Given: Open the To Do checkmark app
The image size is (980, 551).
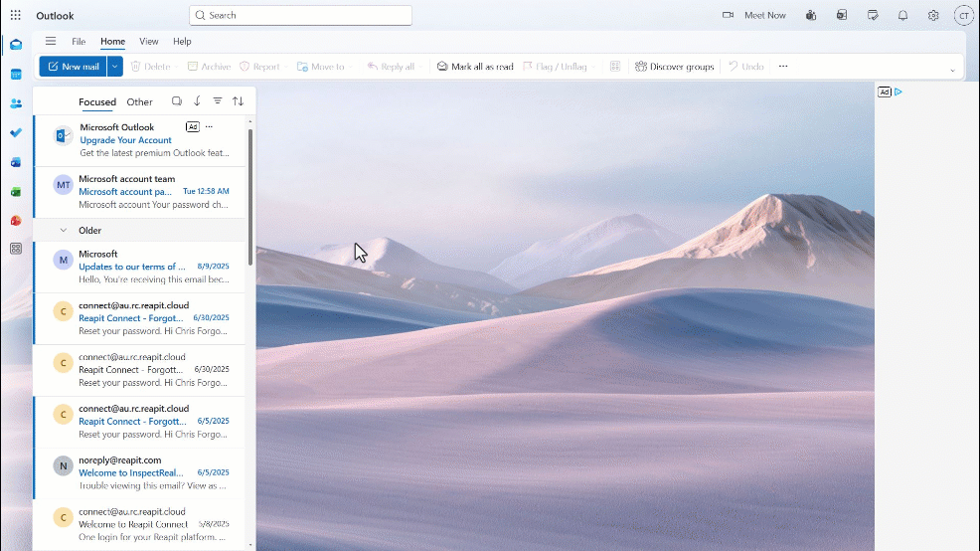Looking at the screenshot, I should (16, 132).
